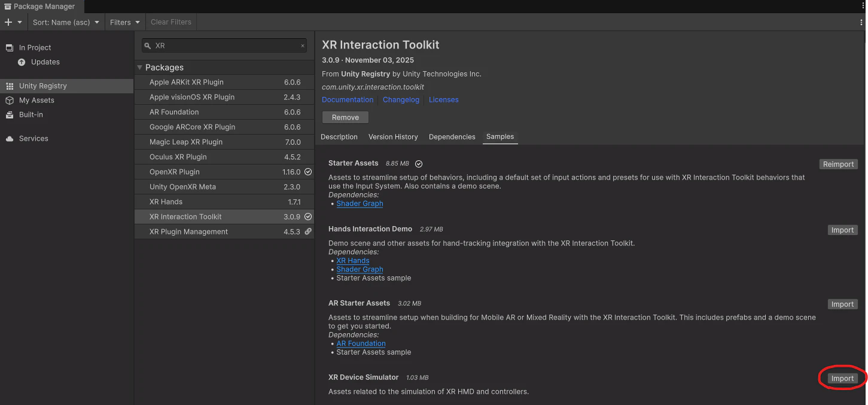
Task: Collapse the Packages list group
Action: click(x=140, y=68)
